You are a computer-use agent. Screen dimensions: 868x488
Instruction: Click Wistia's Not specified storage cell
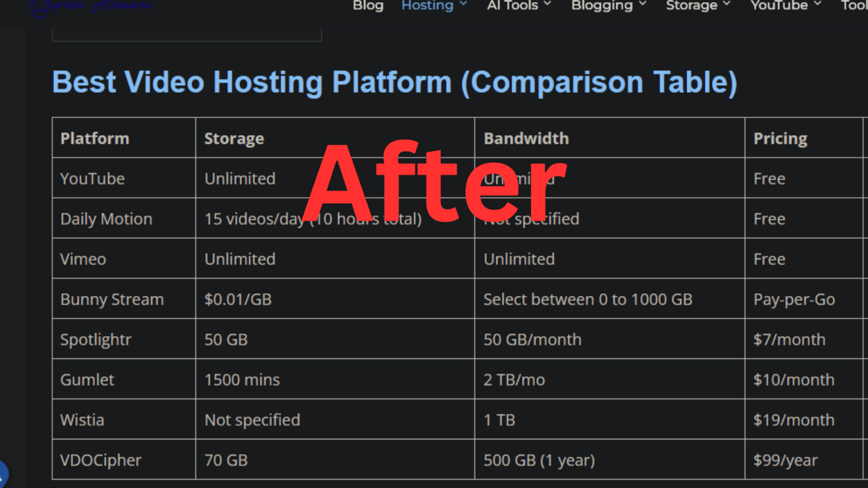tap(335, 420)
